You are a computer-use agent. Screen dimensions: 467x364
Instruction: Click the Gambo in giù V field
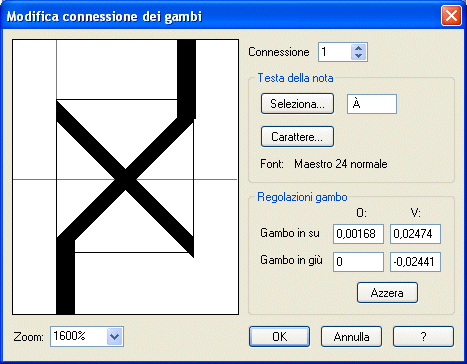tap(415, 262)
